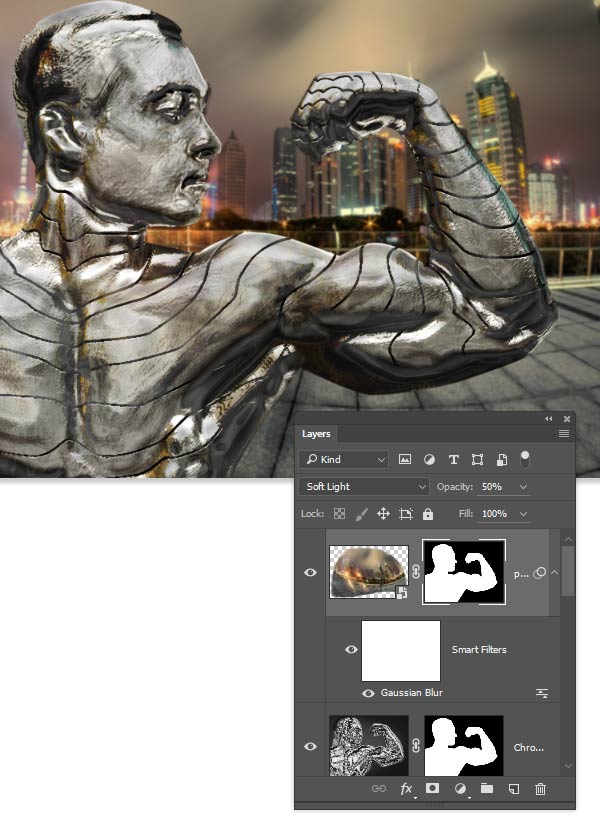This screenshot has height=821, width=600.
Task: Click the lock all padlock icon
Action: [x=428, y=514]
